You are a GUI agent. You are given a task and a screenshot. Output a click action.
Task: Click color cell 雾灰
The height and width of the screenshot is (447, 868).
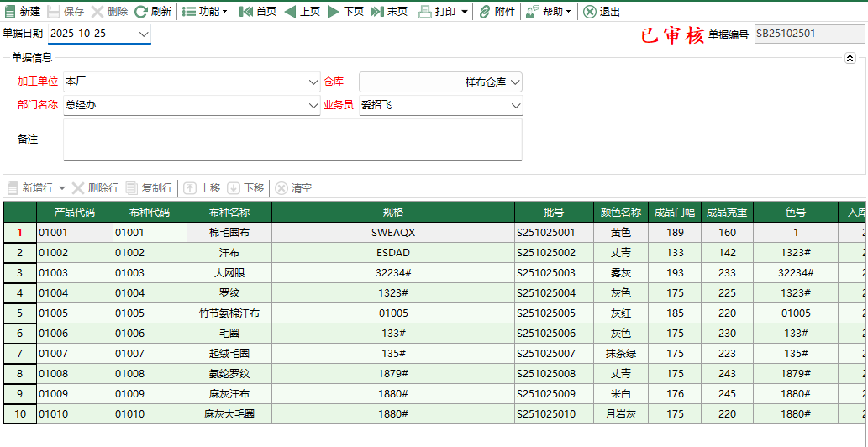[621, 273]
